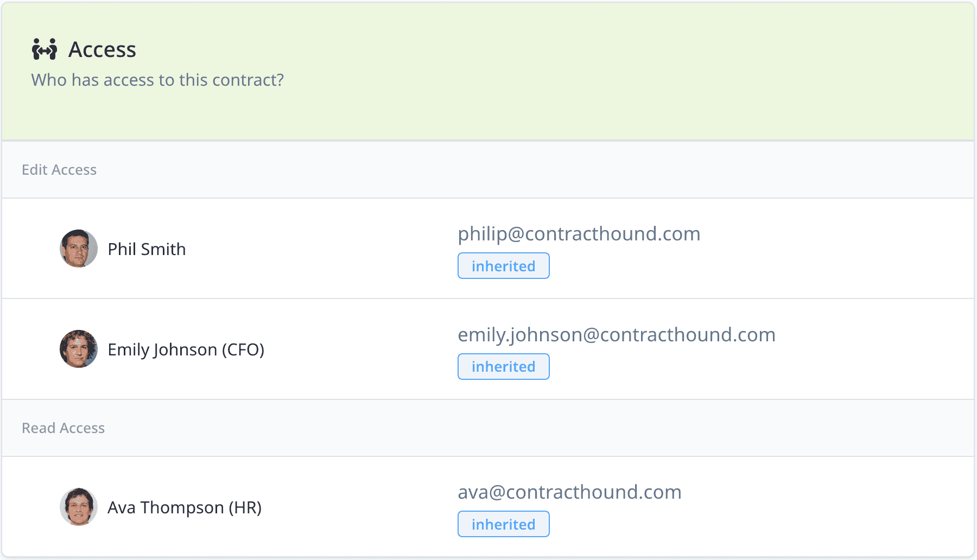Click the green Access header banner
Image resolution: width=977 pixels, height=560 pixels.
(488, 71)
